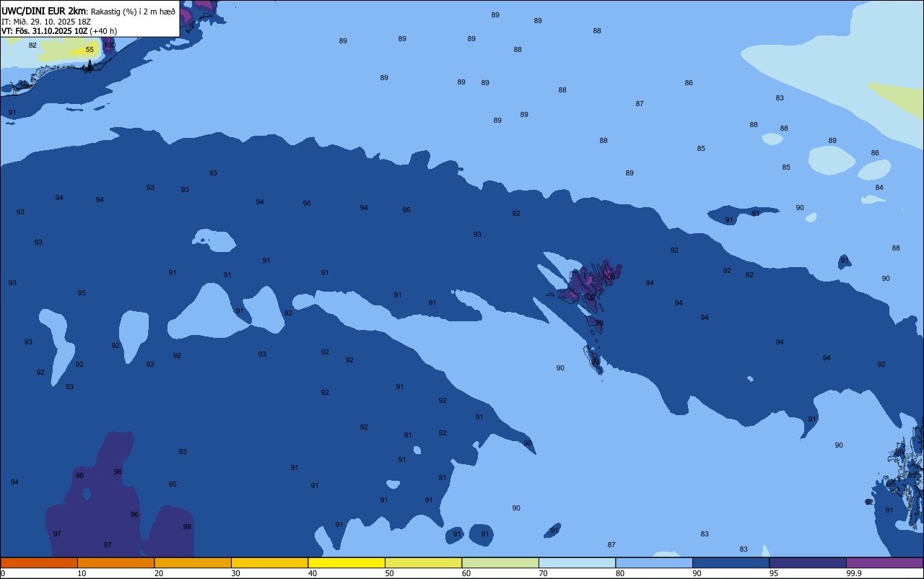Click the legend tick label '60'
The width and height of the screenshot is (924, 579).
(x=466, y=573)
